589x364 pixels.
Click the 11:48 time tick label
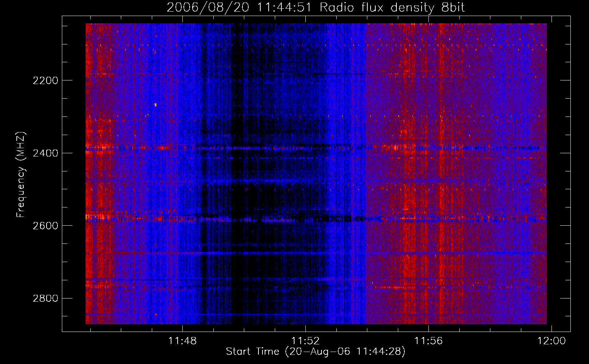coord(182,341)
